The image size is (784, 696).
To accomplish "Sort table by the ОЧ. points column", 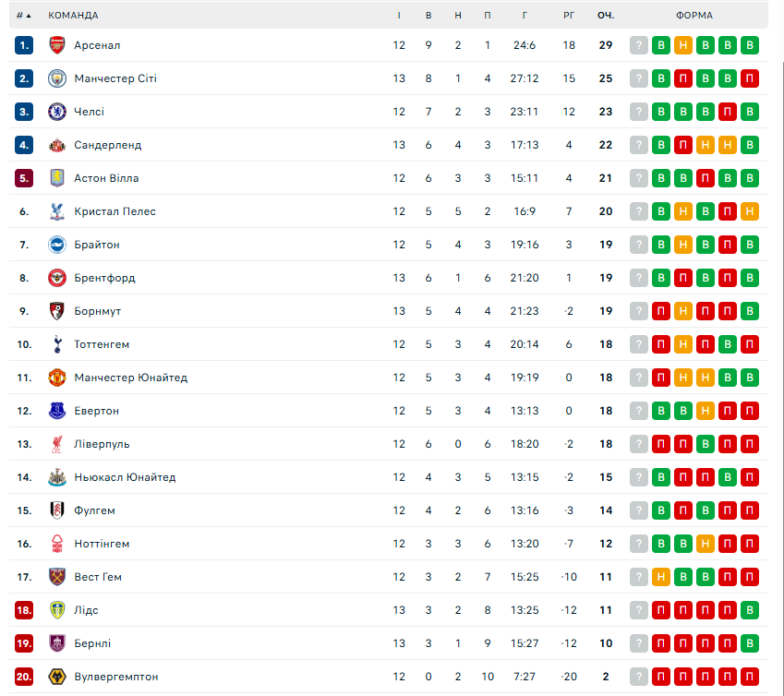I will point(606,16).
